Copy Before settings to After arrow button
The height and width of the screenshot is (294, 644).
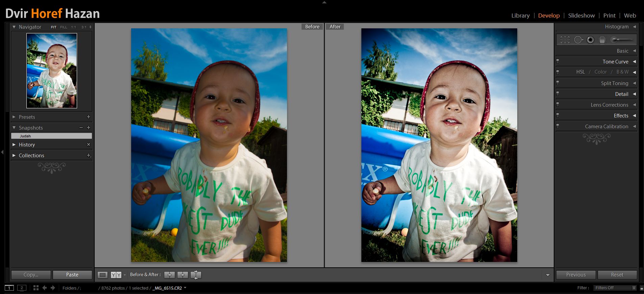tap(169, 275)
